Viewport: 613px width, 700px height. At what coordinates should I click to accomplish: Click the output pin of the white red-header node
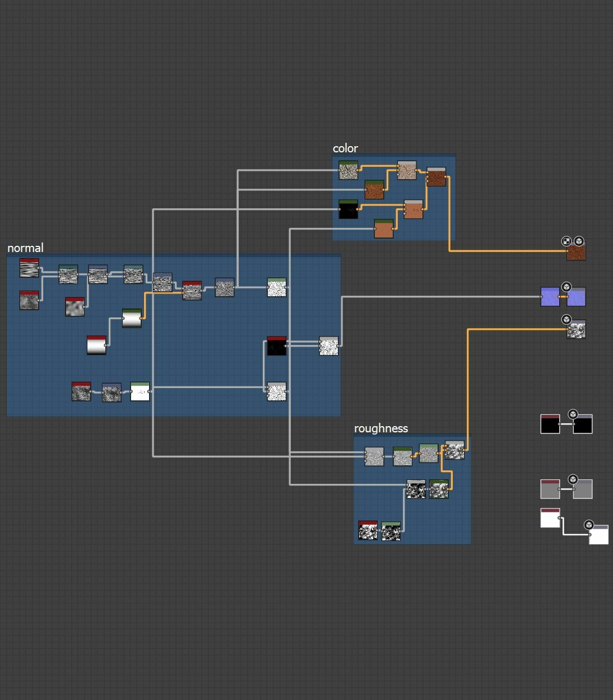pyautogui.click(x=560, y=518)
